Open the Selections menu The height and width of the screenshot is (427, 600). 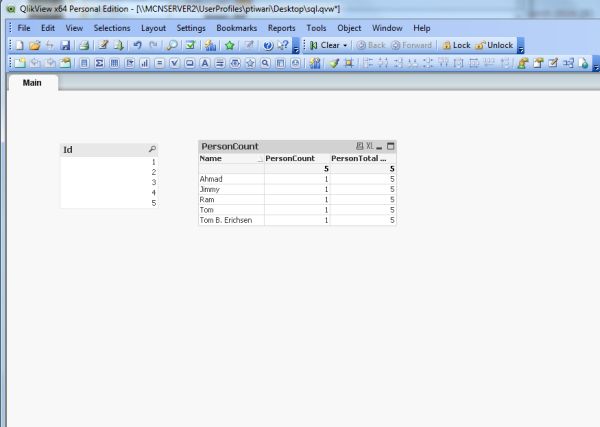pyautogui.click(x=112, y=28)
